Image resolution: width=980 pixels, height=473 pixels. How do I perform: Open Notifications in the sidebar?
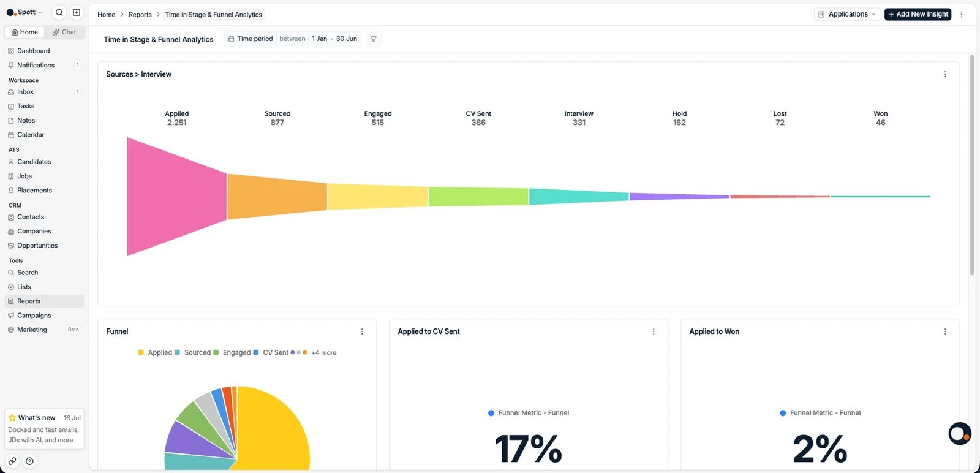(44, 65)
